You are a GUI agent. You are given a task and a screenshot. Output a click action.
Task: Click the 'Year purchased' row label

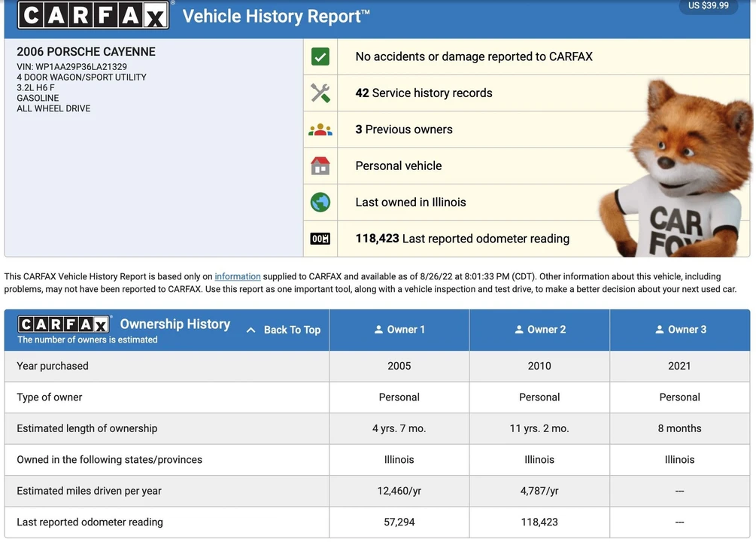tap(53, 366)
